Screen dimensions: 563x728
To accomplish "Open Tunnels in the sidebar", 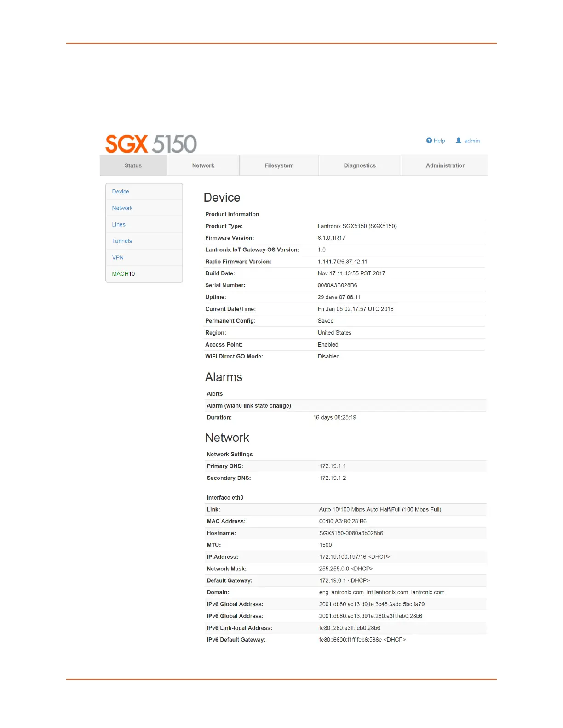I will tap(144, 241).
